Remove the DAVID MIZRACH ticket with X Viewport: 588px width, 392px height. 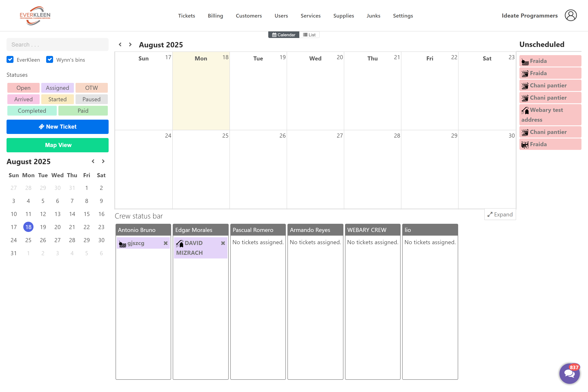coord(223,243)
